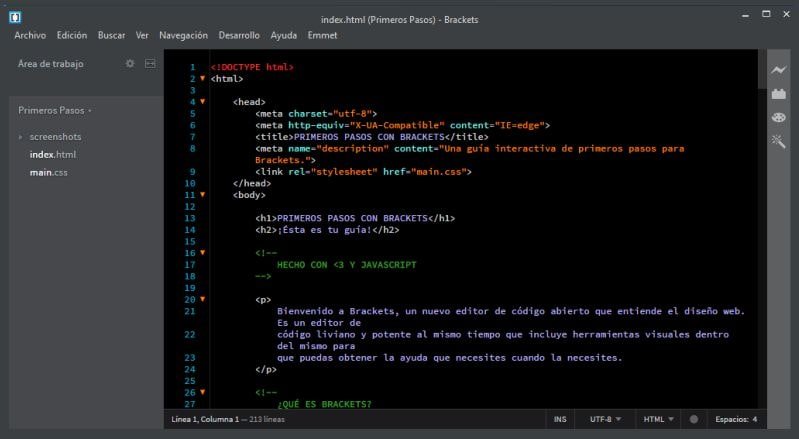Image resolution: width=799 pixels, height=439 pixels.
Task: Collapse the comment fold at line 26
Action: pyautogui.click(x=202, y=392)
